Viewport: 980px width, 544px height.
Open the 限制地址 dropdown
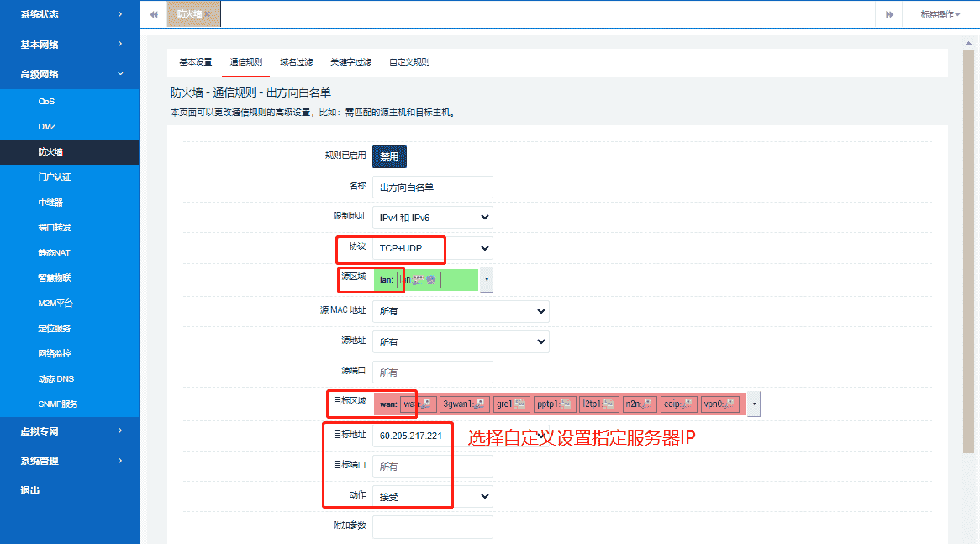[x=432, y=217]
